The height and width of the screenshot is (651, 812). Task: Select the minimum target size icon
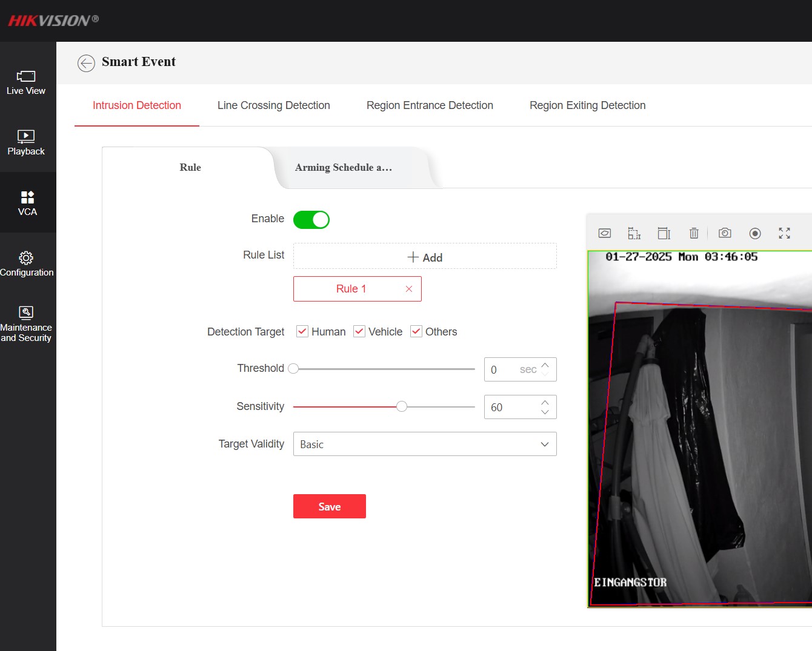[634, 233]
